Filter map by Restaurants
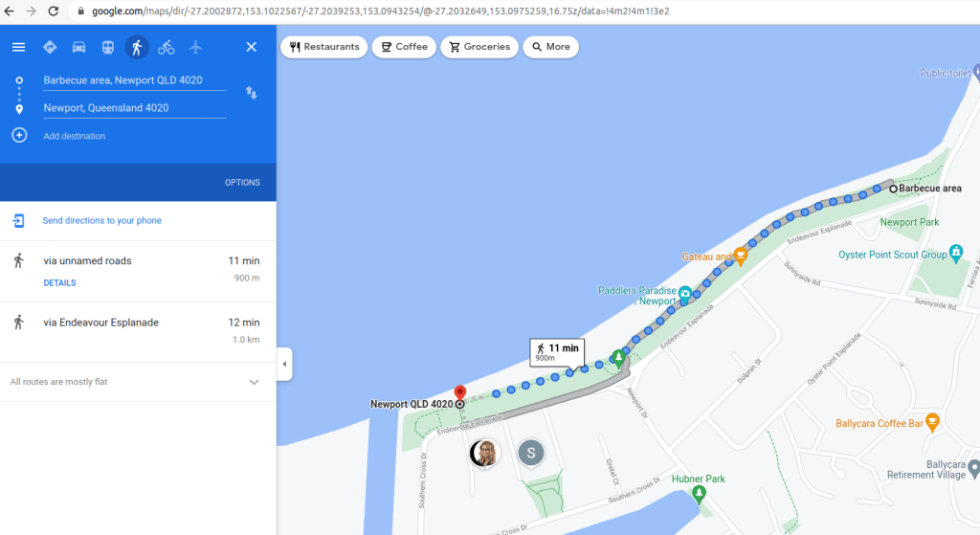Screen dimensions: 980x535 [x=323, y=47]
